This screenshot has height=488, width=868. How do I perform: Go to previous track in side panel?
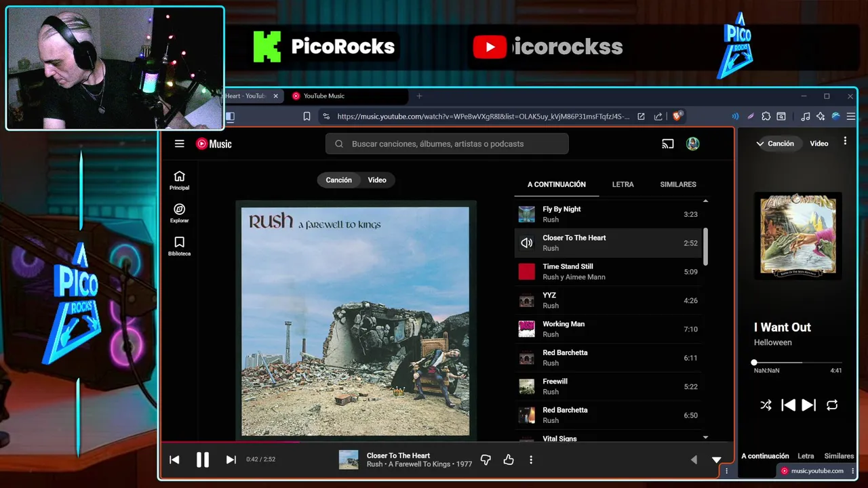click(x=788, y=405)
